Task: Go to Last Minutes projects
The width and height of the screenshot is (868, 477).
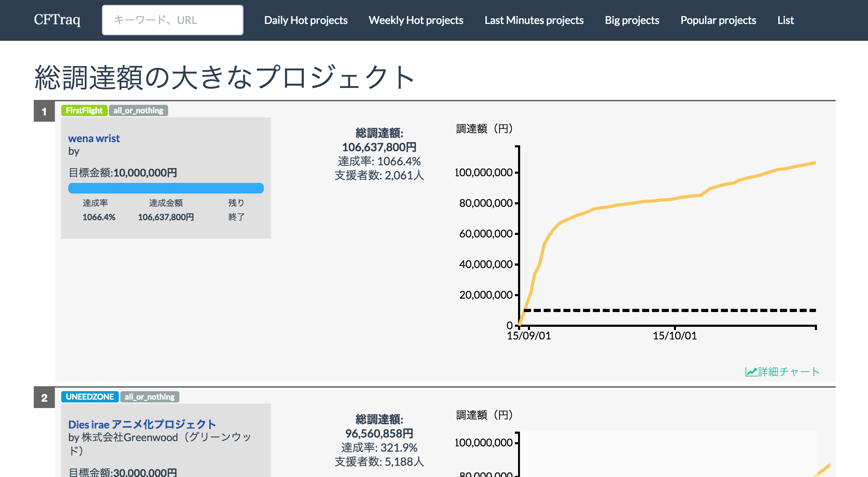Action: point(534,20)
